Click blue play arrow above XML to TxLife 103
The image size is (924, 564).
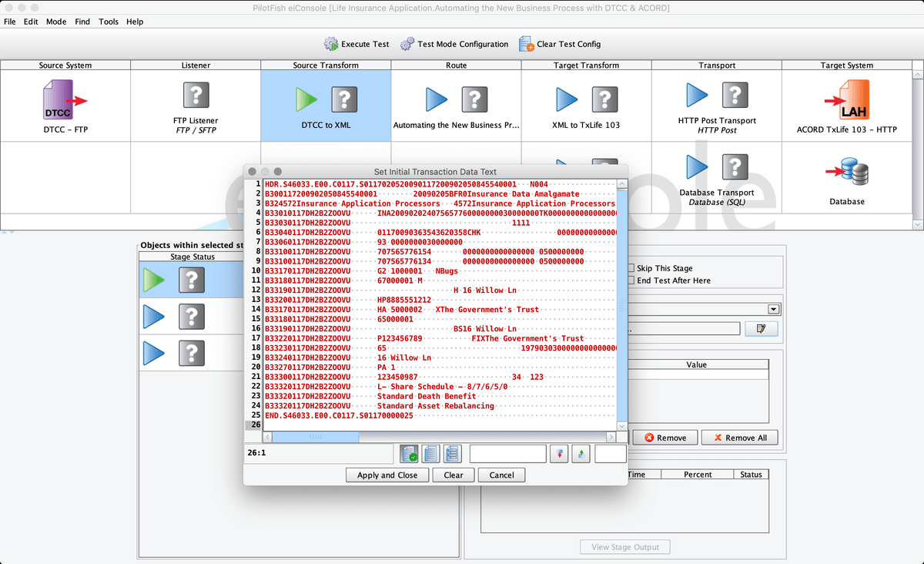pos(567,99)
